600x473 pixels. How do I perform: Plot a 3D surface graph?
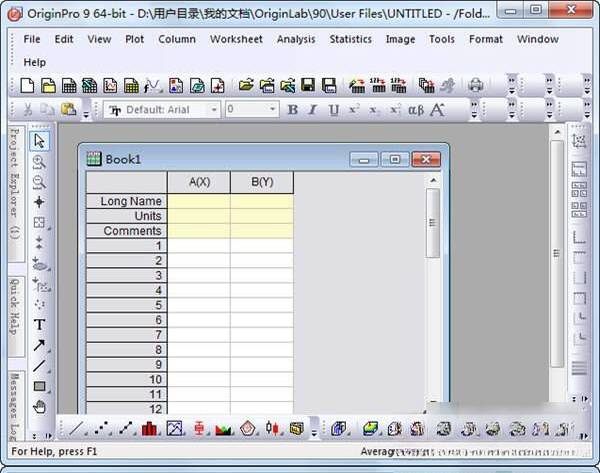(370, 428)
